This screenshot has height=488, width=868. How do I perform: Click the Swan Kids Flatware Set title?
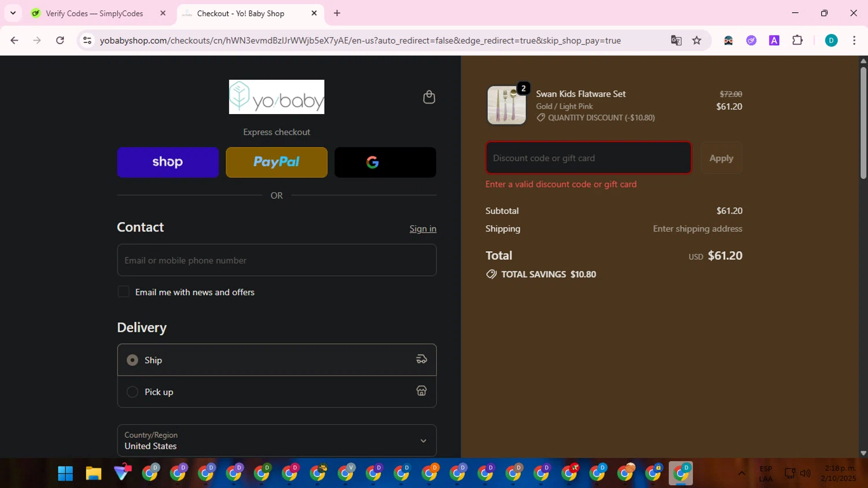point(580,94)
